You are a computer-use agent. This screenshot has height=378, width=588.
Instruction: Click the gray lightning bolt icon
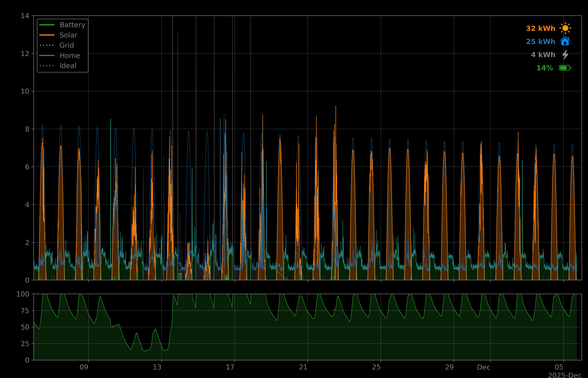click(565, 54)
